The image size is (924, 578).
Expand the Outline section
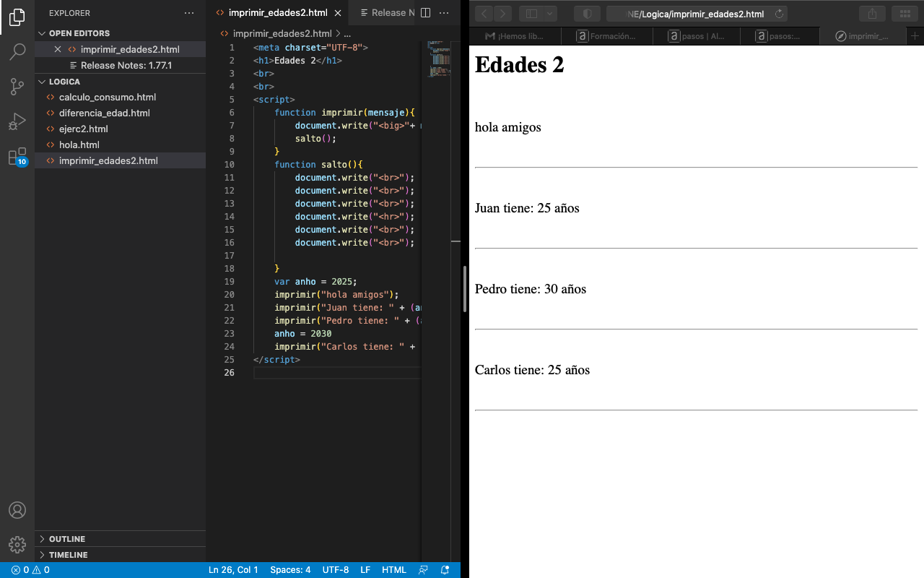120,539
